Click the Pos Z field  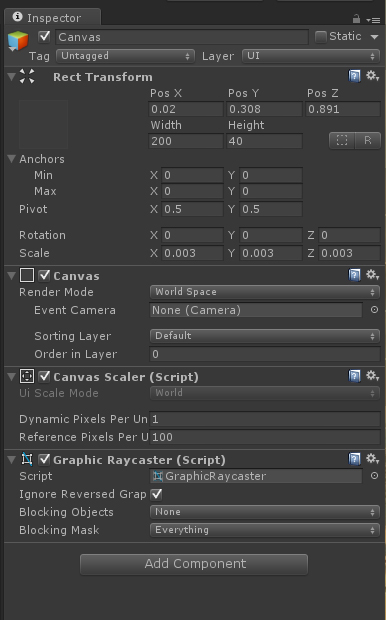(x=343, y=109)
